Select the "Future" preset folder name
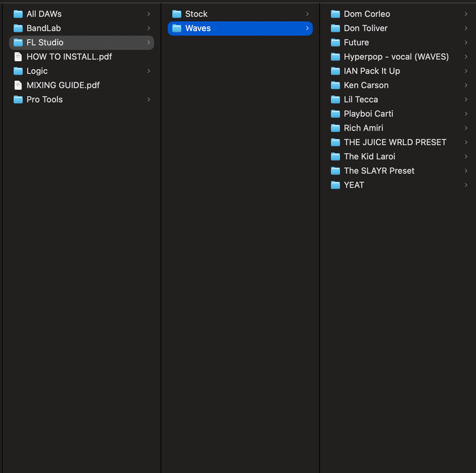This screenshot has width=476, height=473. (356, 42)
